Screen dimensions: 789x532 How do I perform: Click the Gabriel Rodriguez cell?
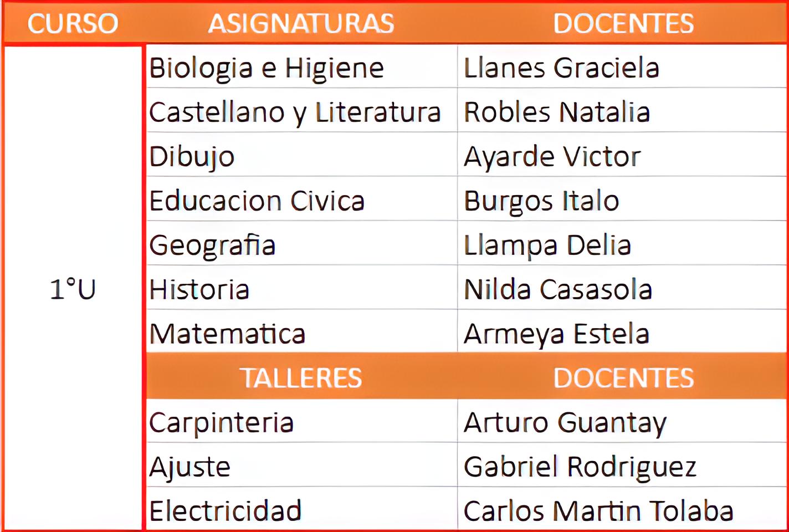(580, 467)
